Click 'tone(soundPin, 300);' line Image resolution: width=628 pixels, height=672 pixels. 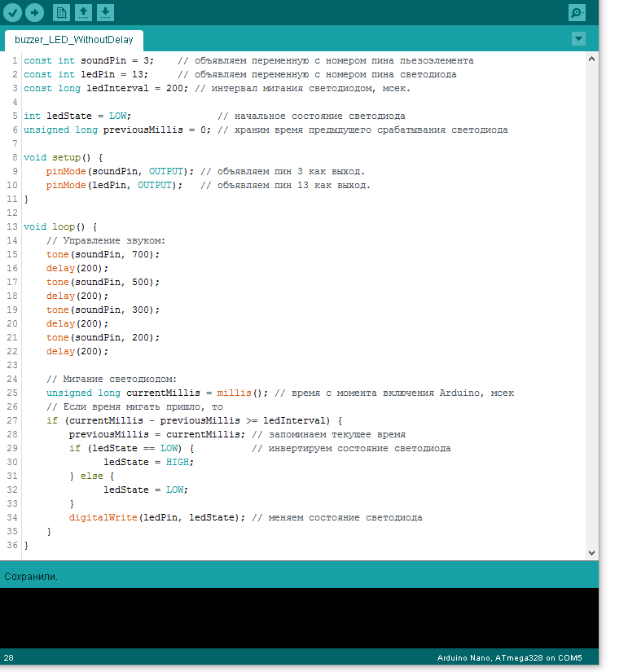tap(103, 310)
